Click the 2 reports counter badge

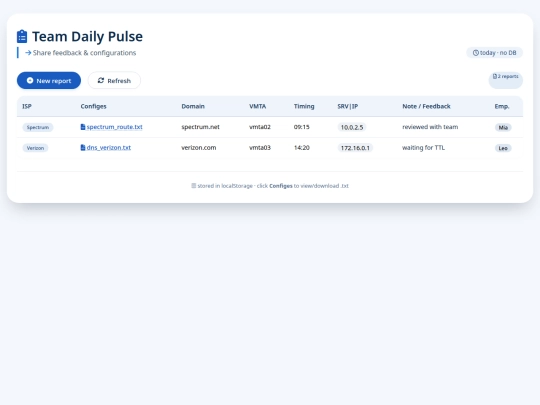tap(506, 80)
